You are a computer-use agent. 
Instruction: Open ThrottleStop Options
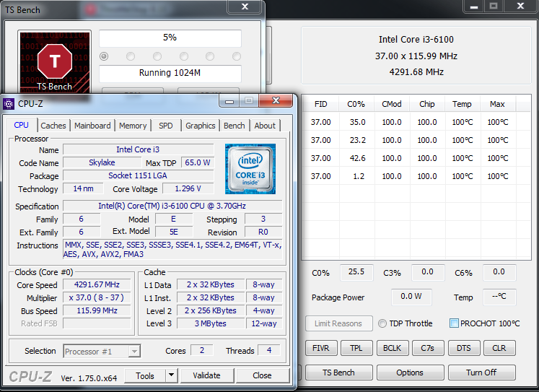pyautogui.click(x=410, y=373)
